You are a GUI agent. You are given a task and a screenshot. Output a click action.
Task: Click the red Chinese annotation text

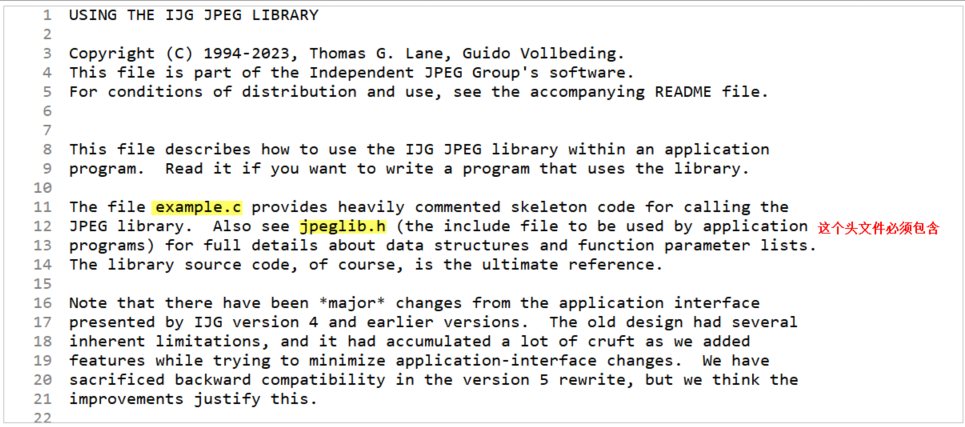[878, 229]
